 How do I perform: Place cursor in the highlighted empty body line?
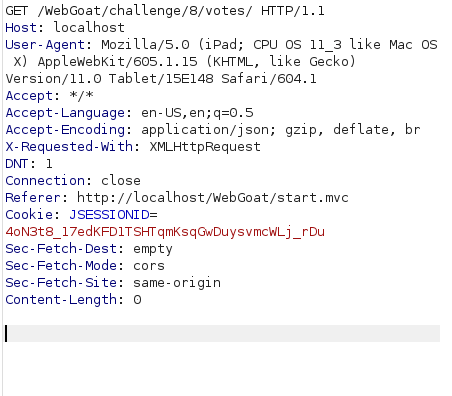pos(223,334)
